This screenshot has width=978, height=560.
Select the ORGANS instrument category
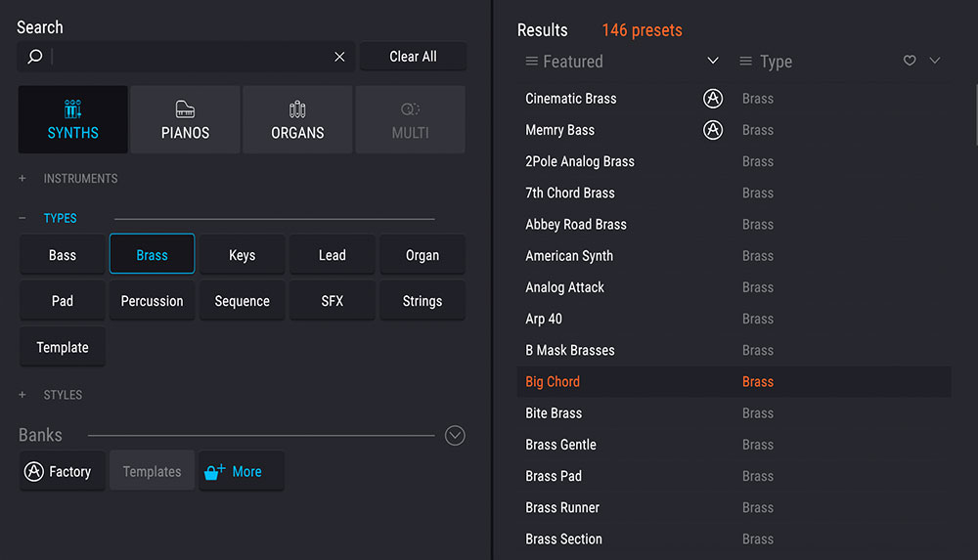297,120
